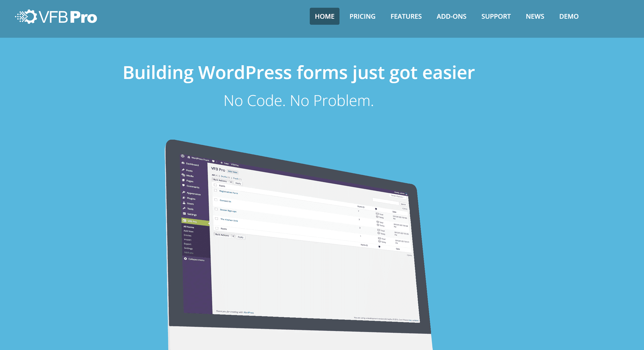This screenshot has height=350, width=644.
Task: Click the 'No Code. No Problem.' tagline
Action: 299,101
